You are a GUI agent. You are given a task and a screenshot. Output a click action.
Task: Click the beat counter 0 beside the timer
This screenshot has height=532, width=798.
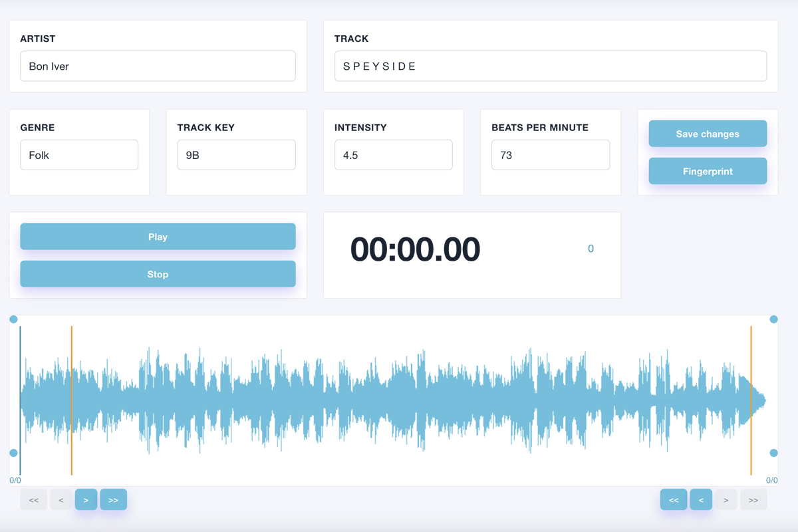point(591,249)
